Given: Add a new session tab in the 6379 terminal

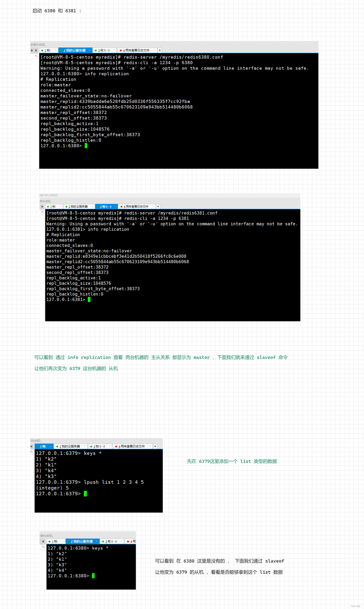Looking at the screenshot, I should pos(155,446).
